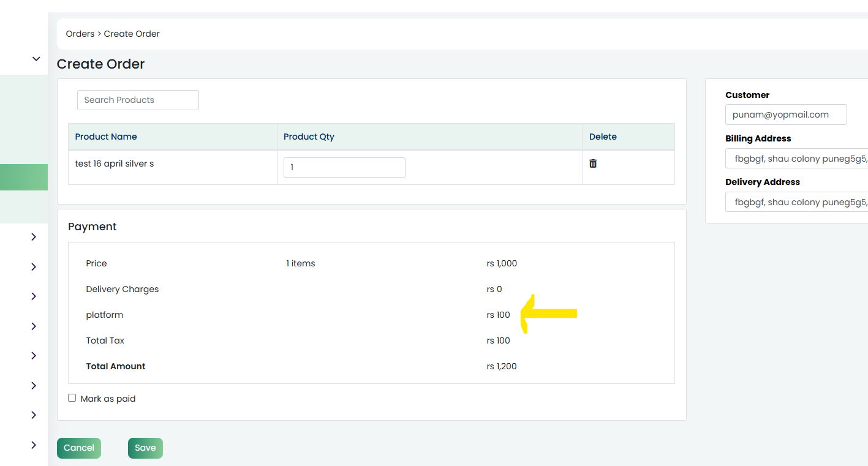Click the 1 items count

(x=301, y=263)
